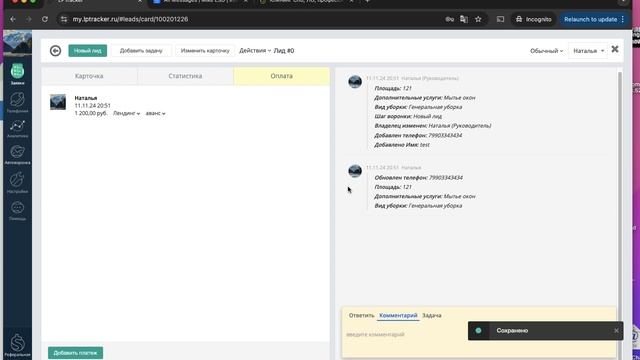640x360 pixels.
Task: Select the Оплата tab
Action: click(x=282, y=76)
